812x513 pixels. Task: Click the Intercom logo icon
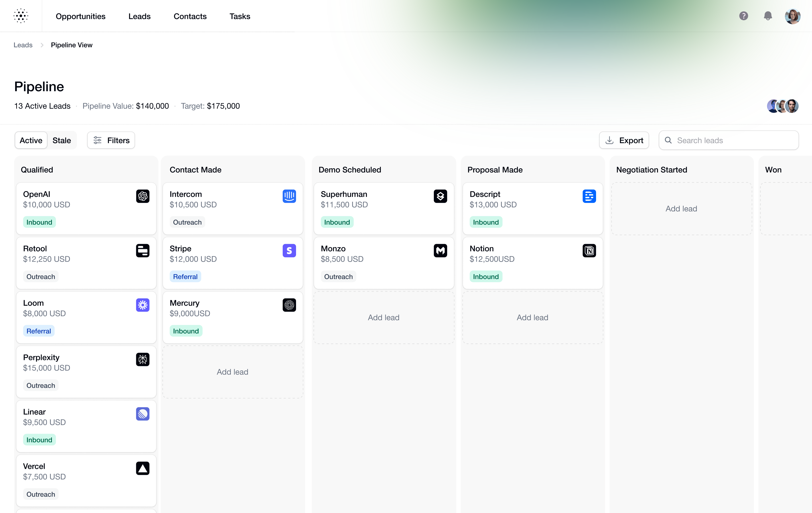(289, 196)
